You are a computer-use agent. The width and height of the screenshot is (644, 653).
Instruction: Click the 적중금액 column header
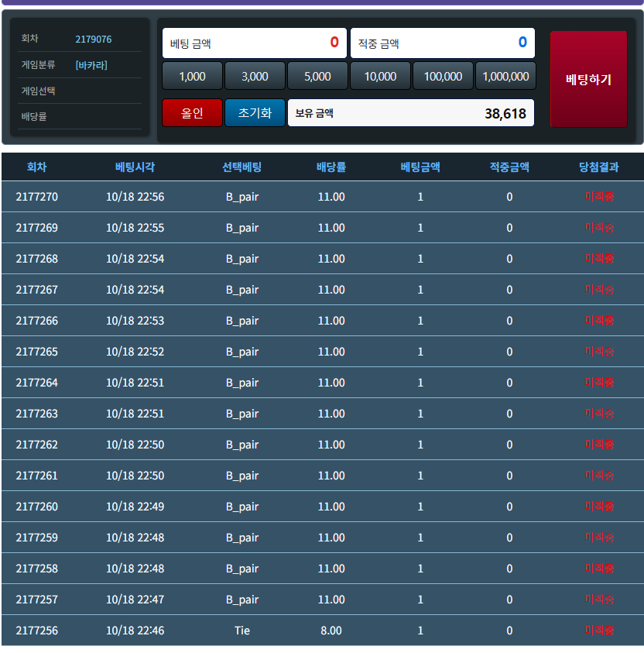coord(509,167)
